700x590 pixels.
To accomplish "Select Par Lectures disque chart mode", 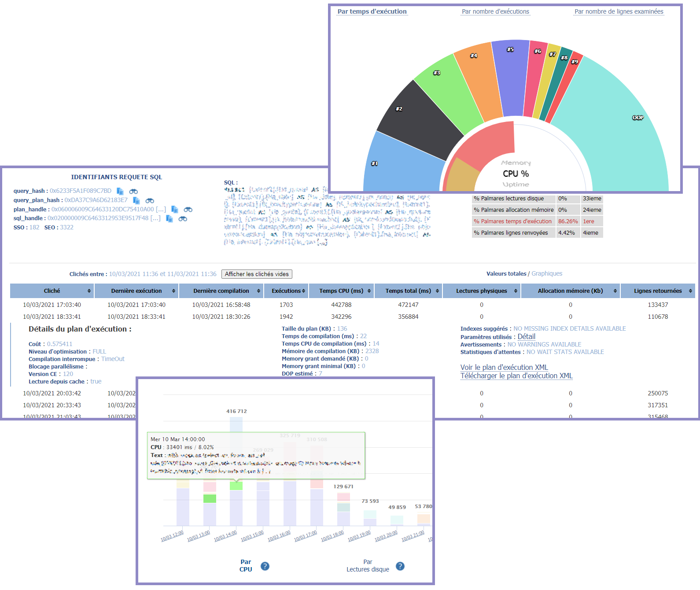I will coord(368,566).
